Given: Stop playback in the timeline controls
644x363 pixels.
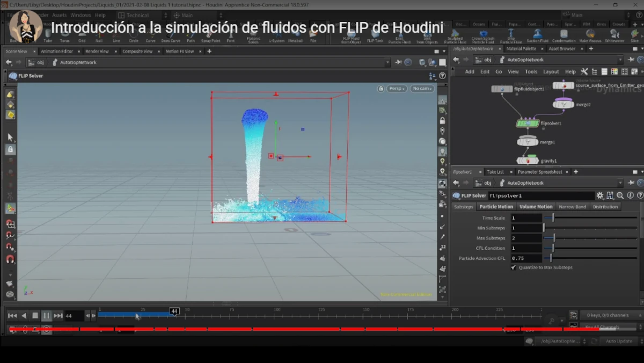Looking at the screenshot, I should 35,316.
